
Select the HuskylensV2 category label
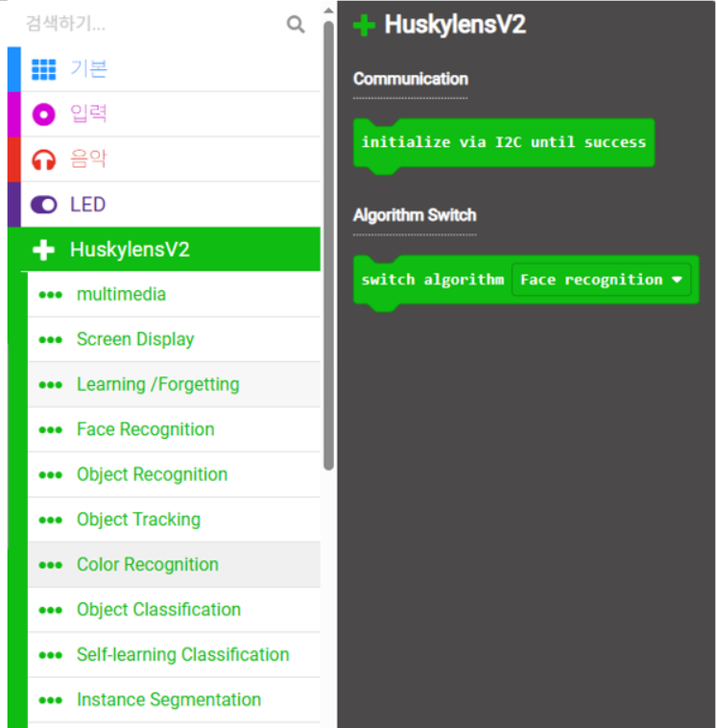130,250
